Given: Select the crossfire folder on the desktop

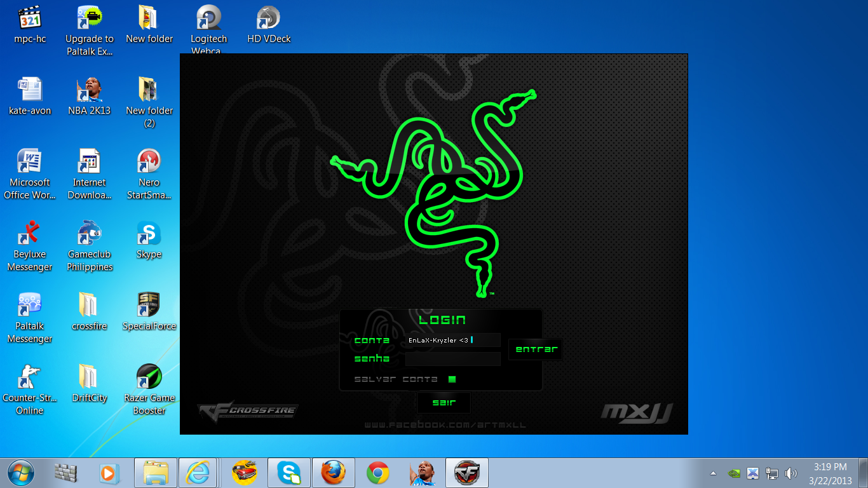Looking at the screenshot, I should tap(90, 312).
